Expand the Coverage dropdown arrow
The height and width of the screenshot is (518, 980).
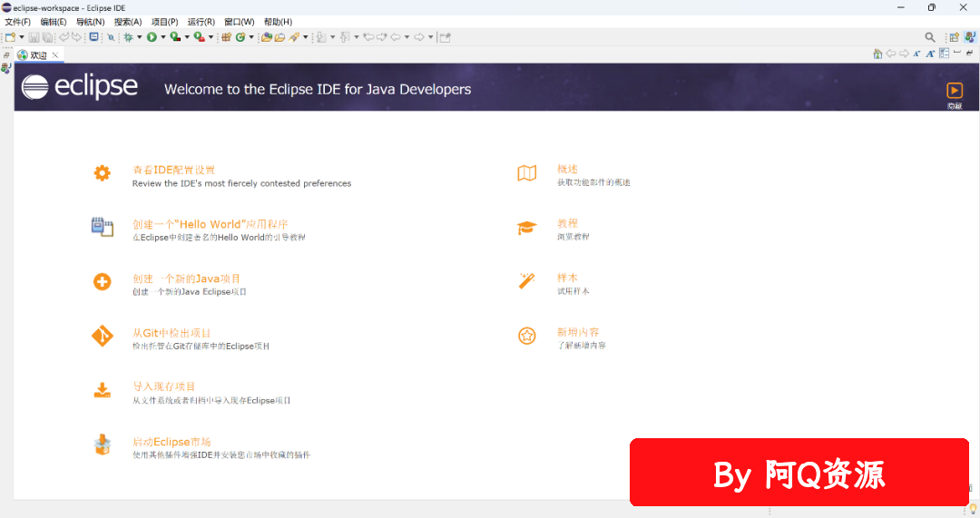[187, 37]
